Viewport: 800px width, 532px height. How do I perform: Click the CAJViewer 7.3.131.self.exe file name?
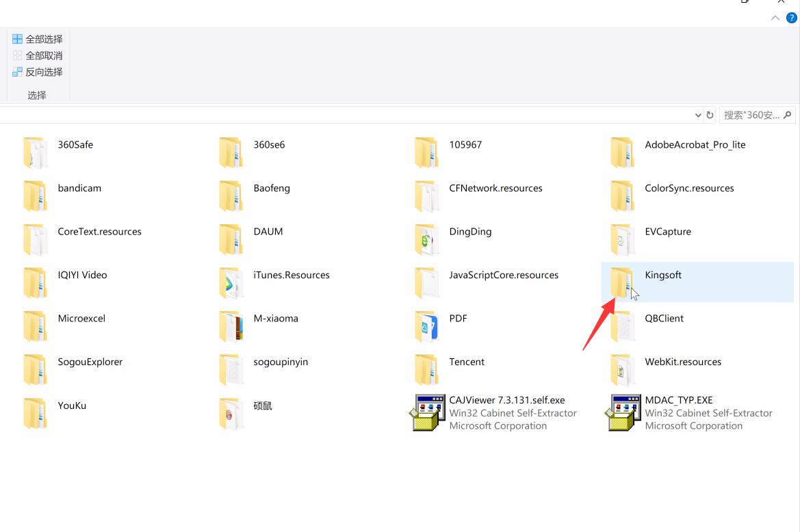tap(506, 400)
